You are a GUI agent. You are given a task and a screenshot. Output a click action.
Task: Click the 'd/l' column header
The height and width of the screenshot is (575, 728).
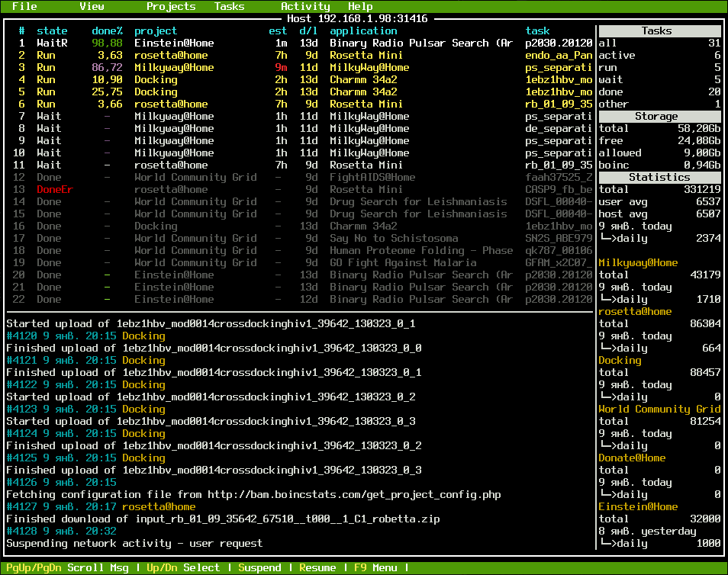[308, 31]
